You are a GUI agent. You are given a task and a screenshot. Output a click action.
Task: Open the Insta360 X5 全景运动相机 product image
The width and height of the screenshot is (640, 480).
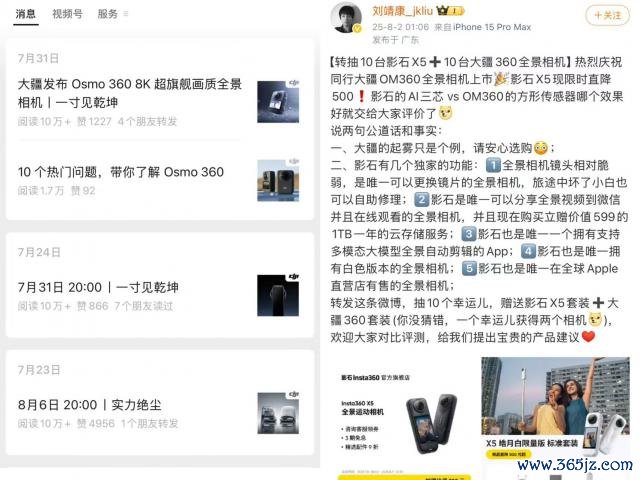pyautogui.click(x=404, y=418)
